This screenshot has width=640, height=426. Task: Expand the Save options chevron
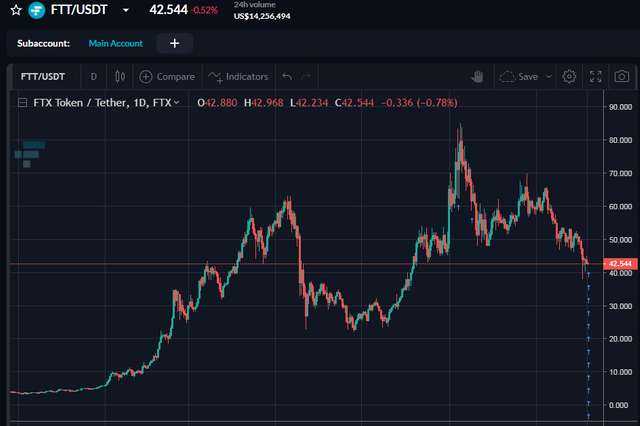pos(549,77)
